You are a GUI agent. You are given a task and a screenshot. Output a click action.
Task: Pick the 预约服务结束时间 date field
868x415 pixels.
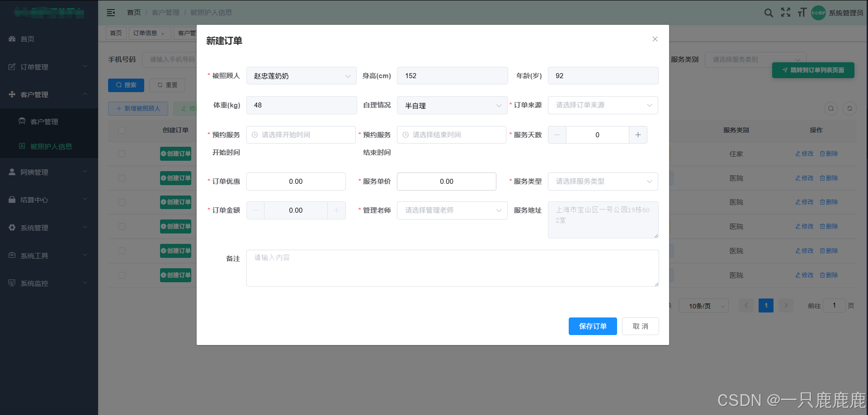[x=452, y=135]
